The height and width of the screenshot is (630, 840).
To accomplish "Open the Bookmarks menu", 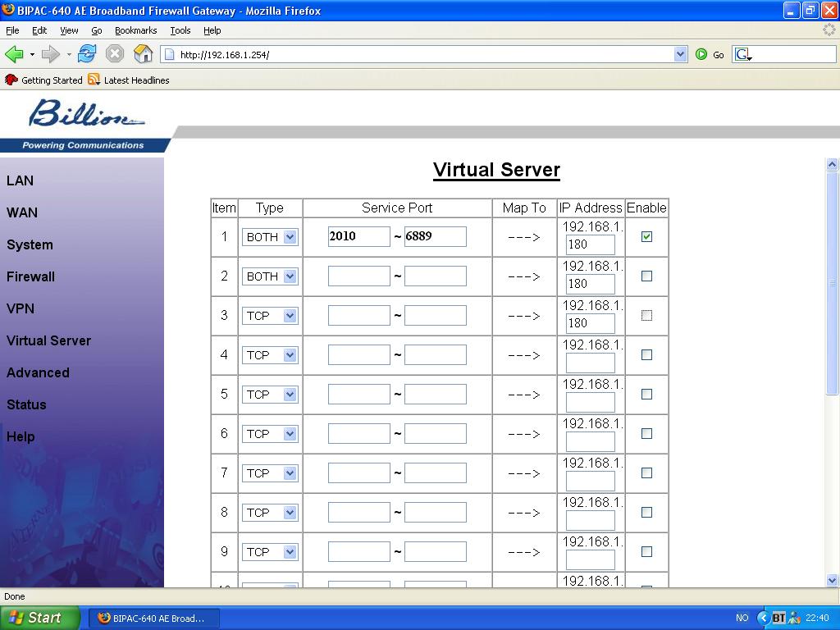I will tap(135, 30).
